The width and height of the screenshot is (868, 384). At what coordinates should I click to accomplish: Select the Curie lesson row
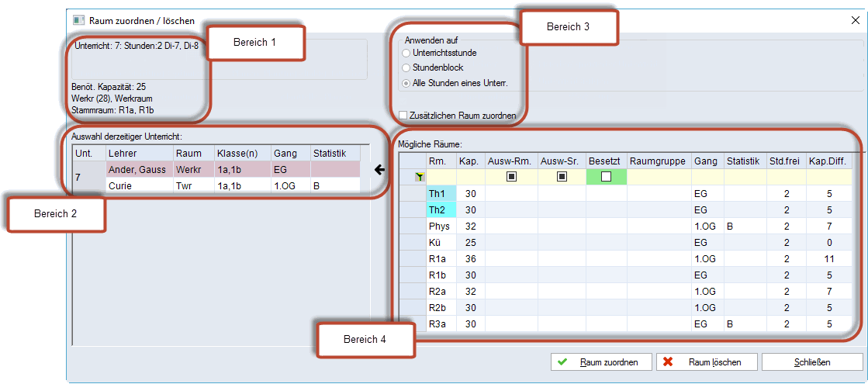233,185
